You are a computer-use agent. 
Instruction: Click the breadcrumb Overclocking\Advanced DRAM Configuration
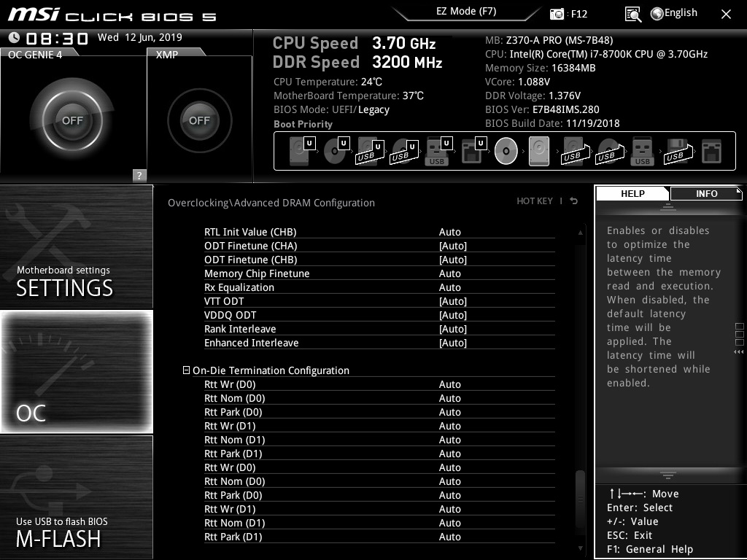coord(271,203)
